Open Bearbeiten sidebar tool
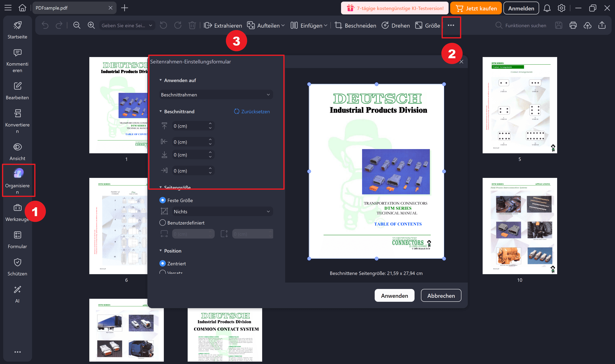Image resolution: width=615 pixels, height=364 pixels. pyautogui.click(x=17, y=91)
